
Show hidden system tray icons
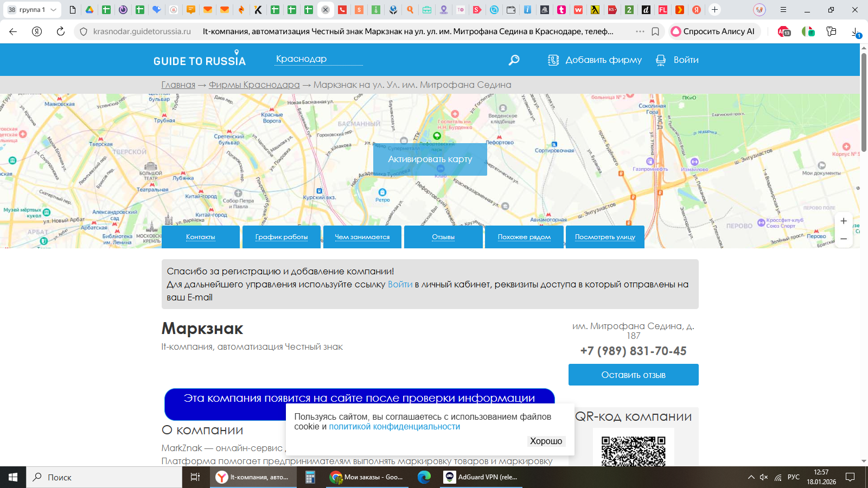pyautogui.click(x=751, y=477)
